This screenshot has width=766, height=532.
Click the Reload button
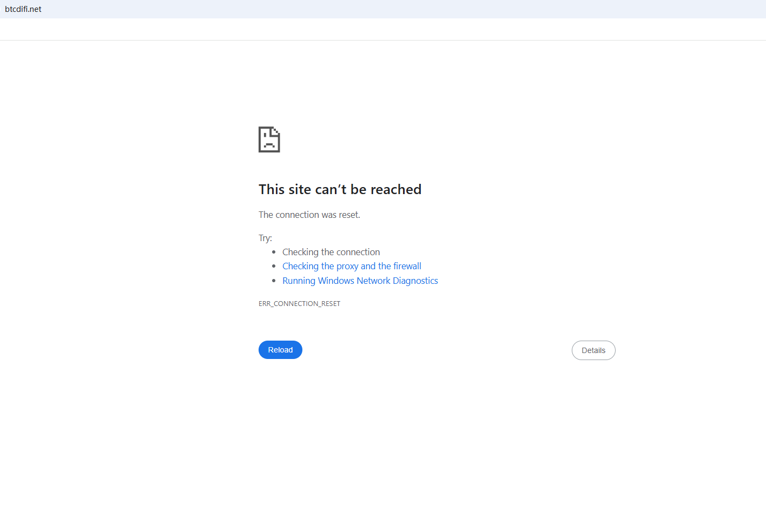coord(280,350)
